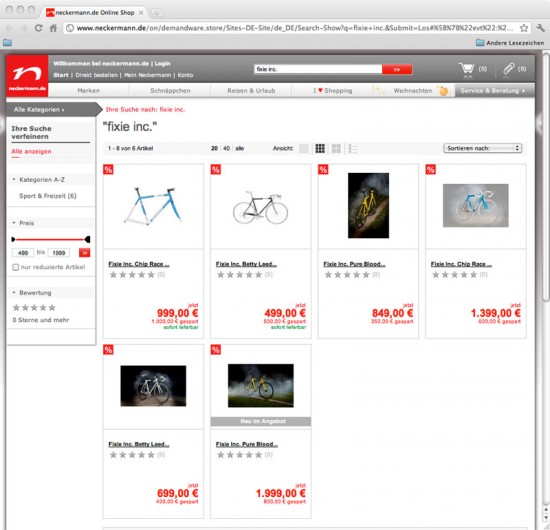Viewport: 550px width, 530px height.
Task: Click sale badge on 999,00 € Chip Race
Action: click(108, 170)
